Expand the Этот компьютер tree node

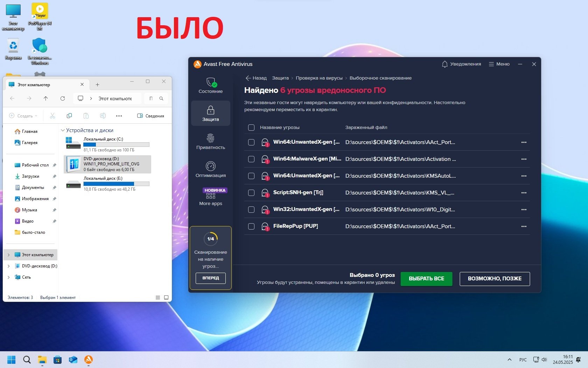[9, 255]
